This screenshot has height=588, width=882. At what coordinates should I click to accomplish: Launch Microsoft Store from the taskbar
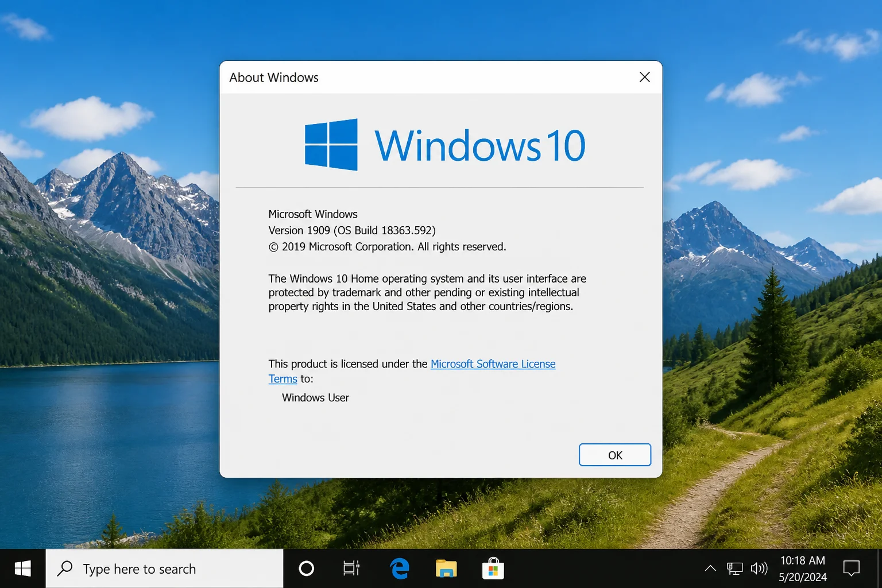click(x=493, y=568)
